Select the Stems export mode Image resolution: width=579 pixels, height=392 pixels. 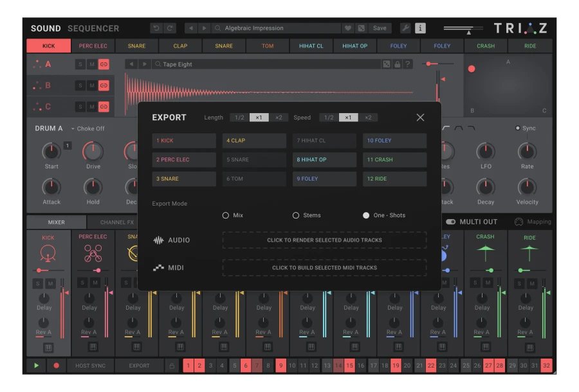click(x=296, y=215)
